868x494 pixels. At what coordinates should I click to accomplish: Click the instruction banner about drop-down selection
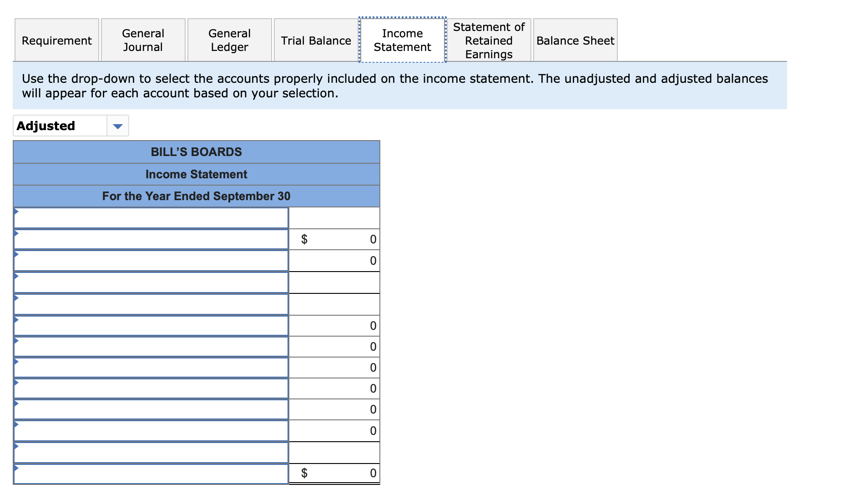point(395,86)
